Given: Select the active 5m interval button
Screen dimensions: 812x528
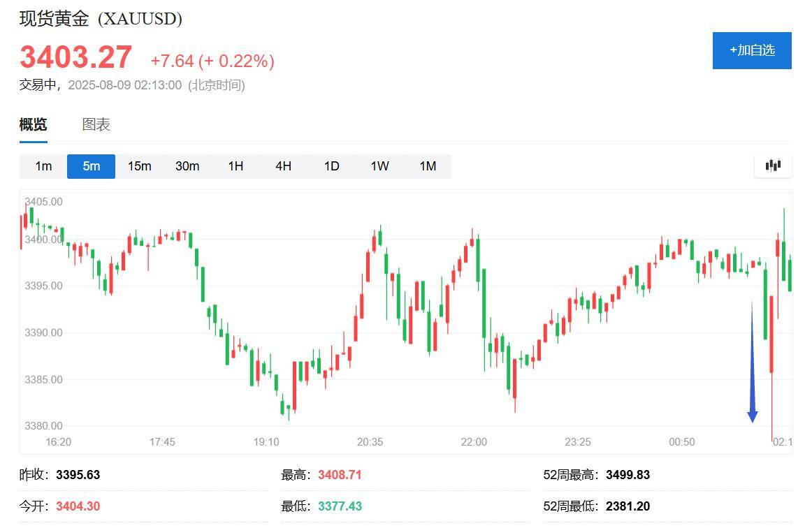Looking at the screenshot, I should coord(91,166).
